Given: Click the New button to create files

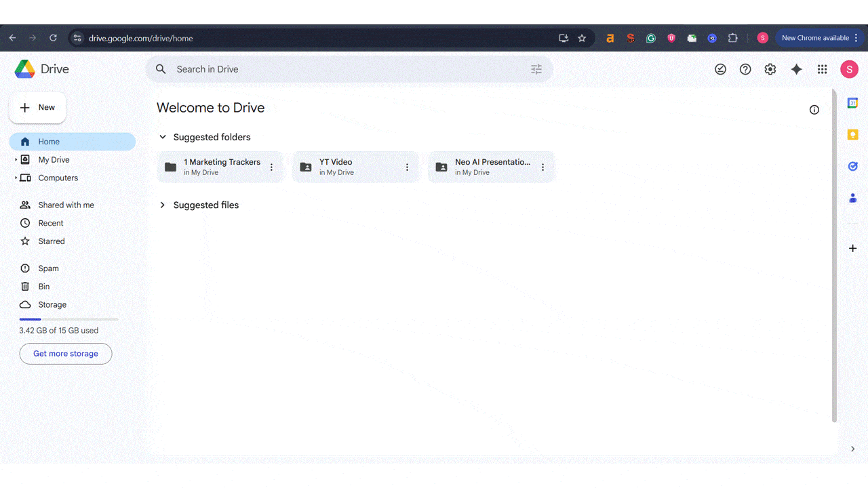Looking at the screenshot, I should pos(37,107).
